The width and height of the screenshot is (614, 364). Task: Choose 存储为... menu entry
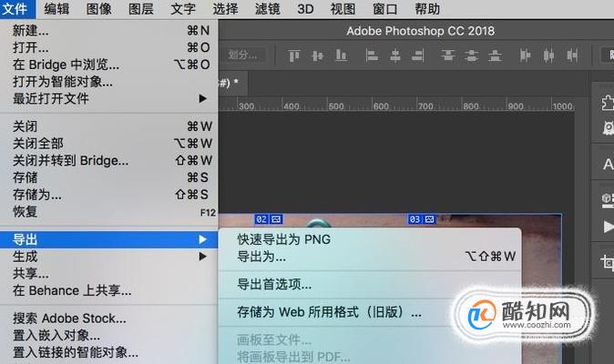[x=108, y=195]
